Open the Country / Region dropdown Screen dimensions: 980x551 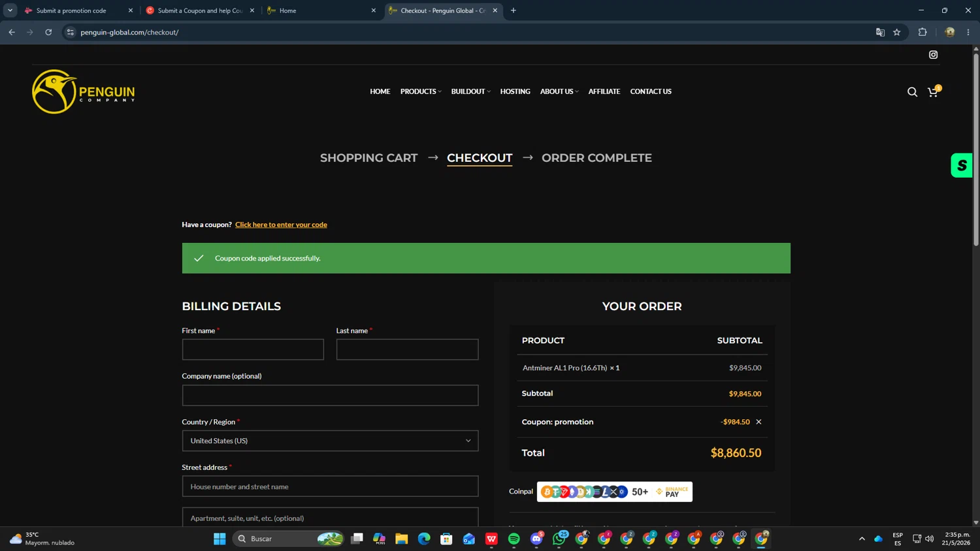click(x=330, y=441)
